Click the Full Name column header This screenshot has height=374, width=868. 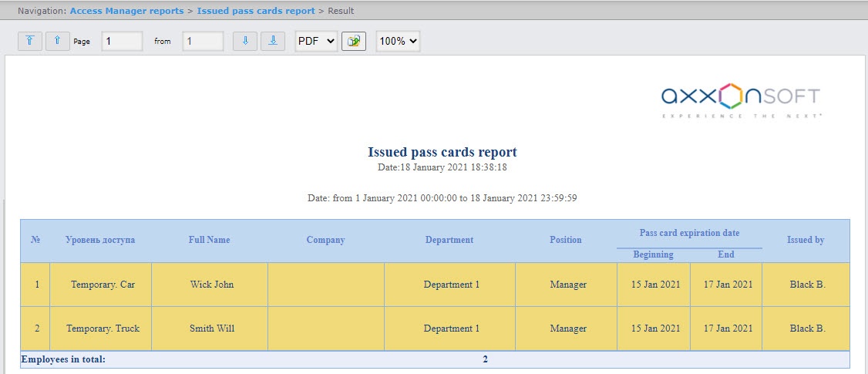[209, 240]
